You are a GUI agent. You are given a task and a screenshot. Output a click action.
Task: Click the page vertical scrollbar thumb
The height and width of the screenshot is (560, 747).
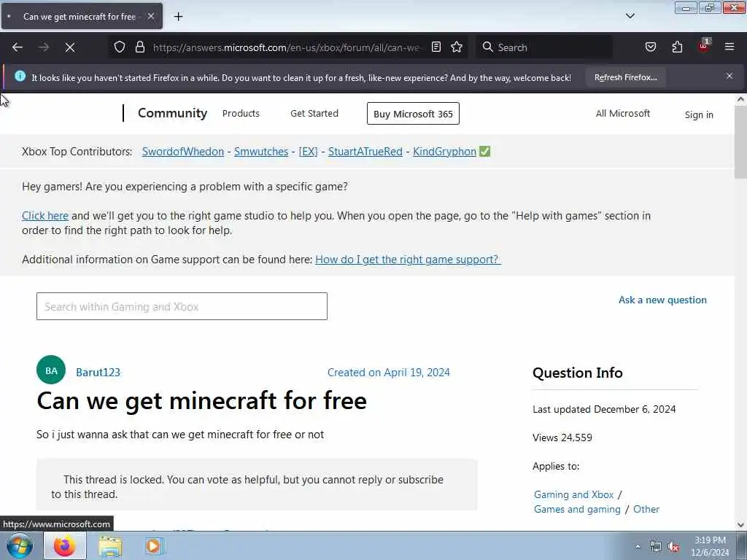point(740,142)
